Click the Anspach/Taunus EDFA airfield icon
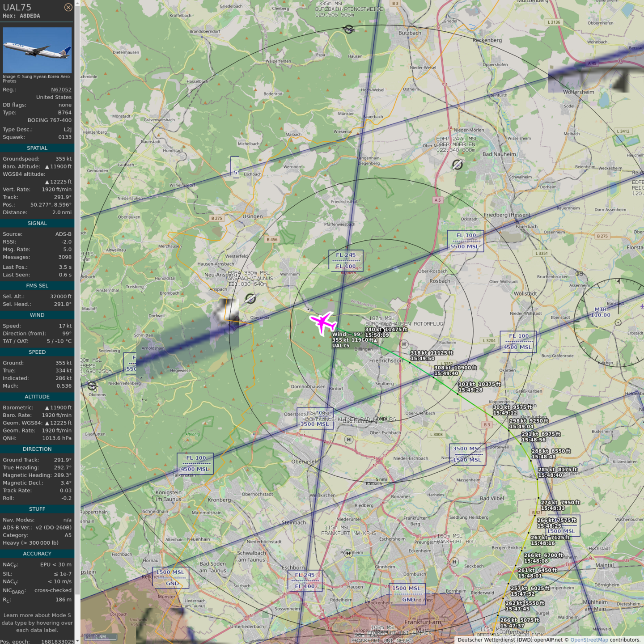The height and width of the screenshot is (644, 644). click(x=250, y=298)
